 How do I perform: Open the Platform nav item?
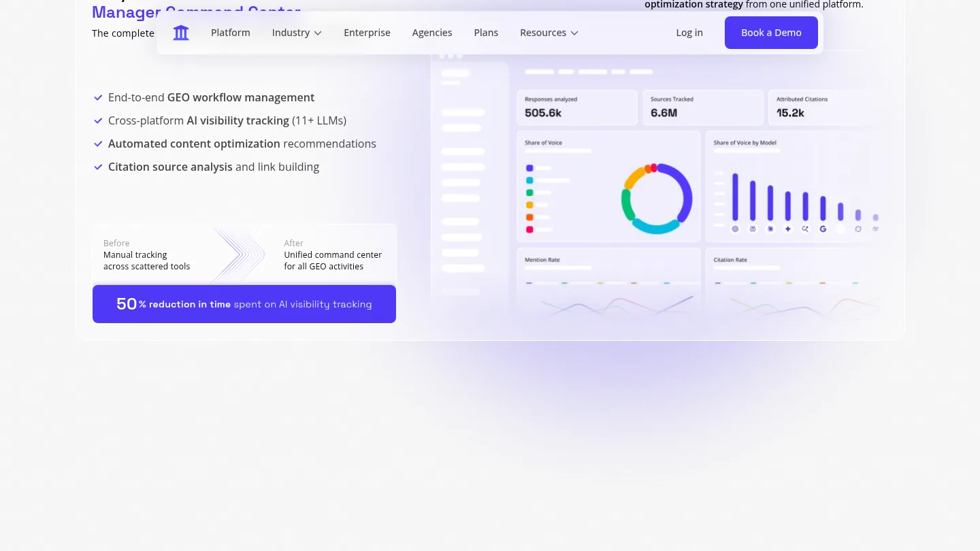[231, 33]
